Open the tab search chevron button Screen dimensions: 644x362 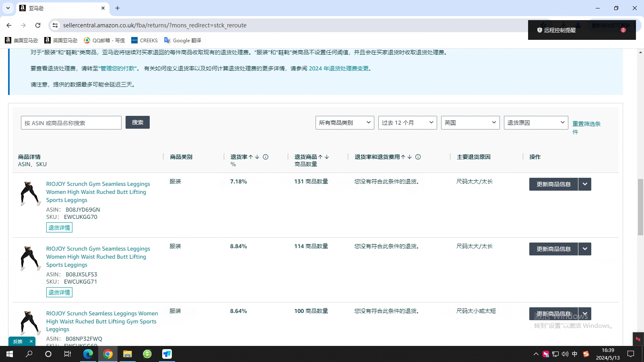8,8
